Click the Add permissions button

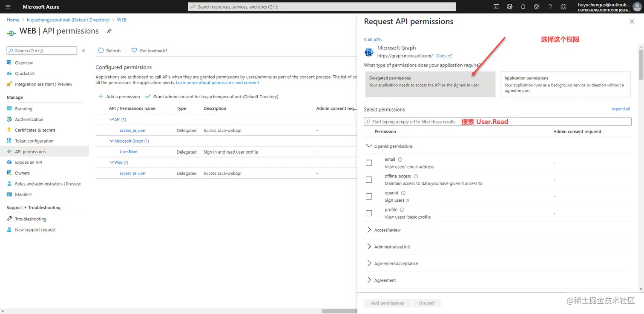(x=387, y=303)
